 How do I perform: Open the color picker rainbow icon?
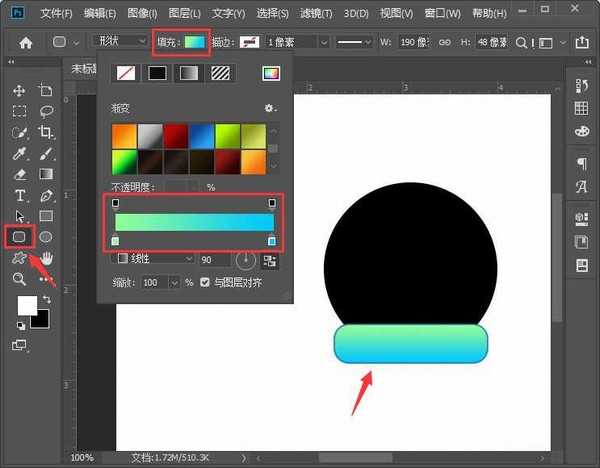pyautogui.click(x=271, y=73)
